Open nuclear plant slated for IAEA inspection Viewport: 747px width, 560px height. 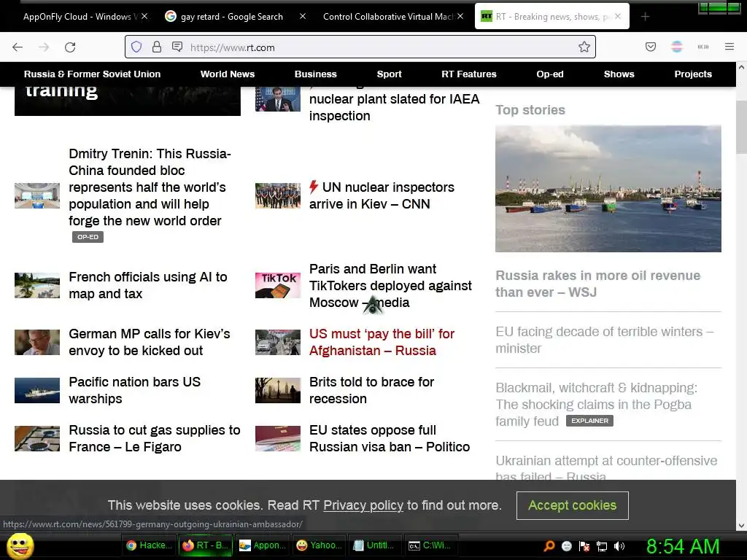[x=394, y=107]
